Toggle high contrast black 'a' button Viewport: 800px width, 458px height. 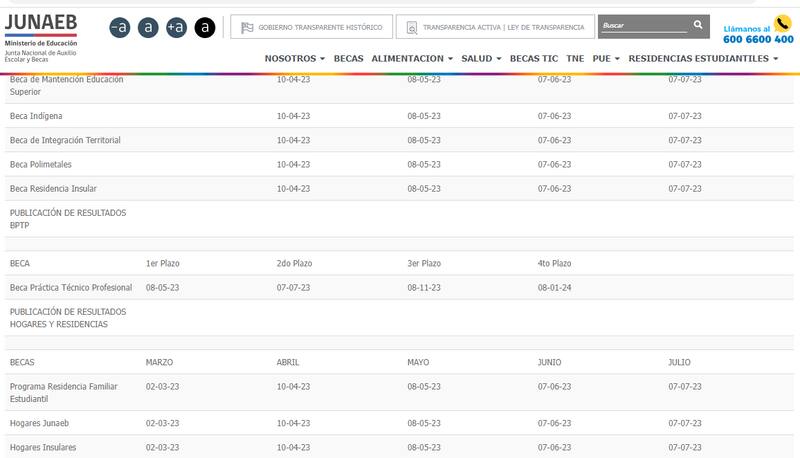205,28
